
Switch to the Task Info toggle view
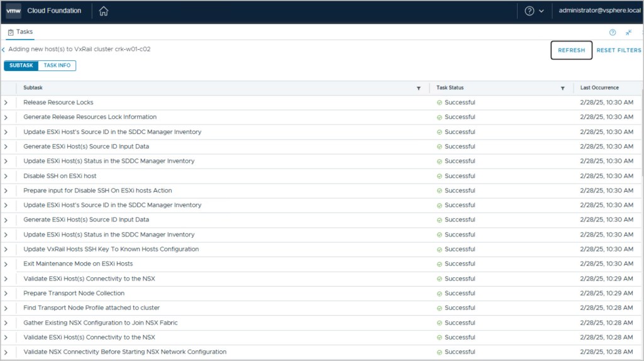pyautogui.click(x=57, y=65)
